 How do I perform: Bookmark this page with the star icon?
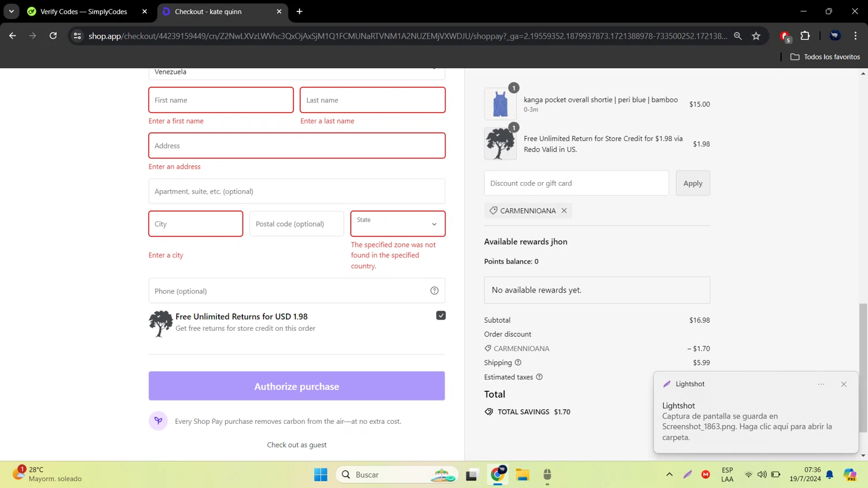click(756, 36)
